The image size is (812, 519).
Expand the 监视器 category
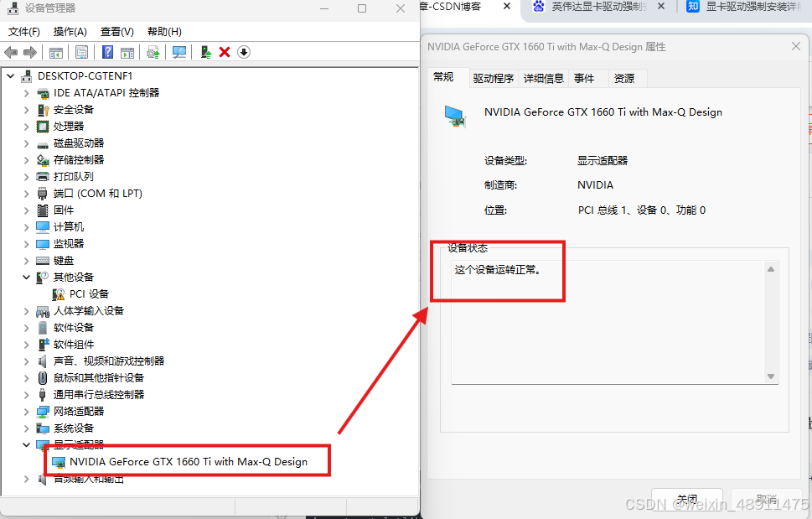27,244
